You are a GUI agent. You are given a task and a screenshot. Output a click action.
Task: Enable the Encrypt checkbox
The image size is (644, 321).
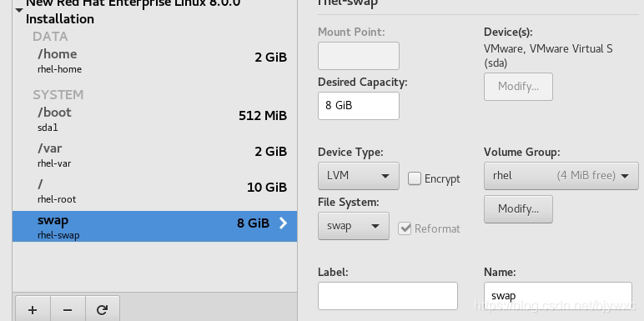pos(415,178)
